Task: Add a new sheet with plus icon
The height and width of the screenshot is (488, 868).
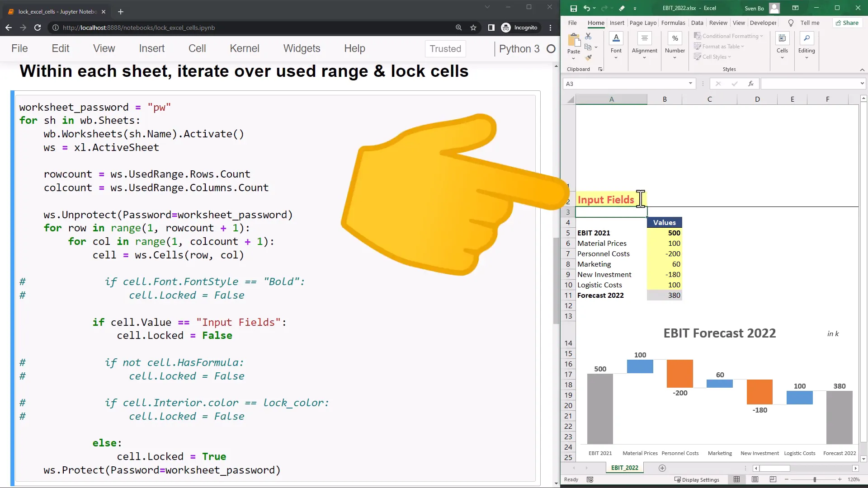Action: click(x=662, y=468)
